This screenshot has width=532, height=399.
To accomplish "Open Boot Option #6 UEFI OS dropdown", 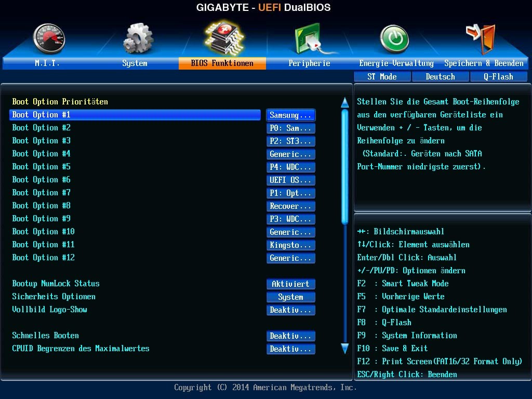I will [x=291, y=180].
